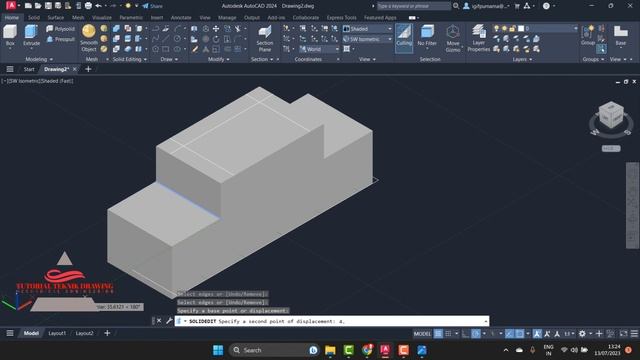640x360 pixels.
Task: Toggle object snap tracking in status bar
Action: tap(509, 333)
